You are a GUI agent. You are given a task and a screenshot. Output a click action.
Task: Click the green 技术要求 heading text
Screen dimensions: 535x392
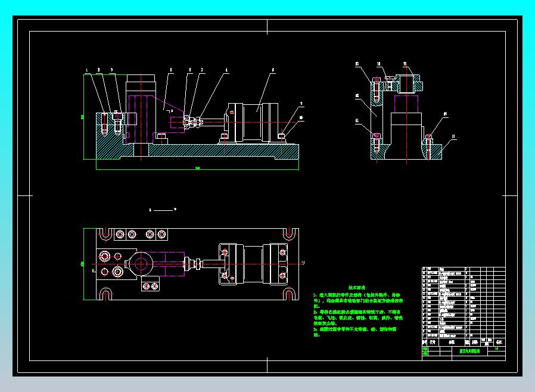(x=356, y=288)
